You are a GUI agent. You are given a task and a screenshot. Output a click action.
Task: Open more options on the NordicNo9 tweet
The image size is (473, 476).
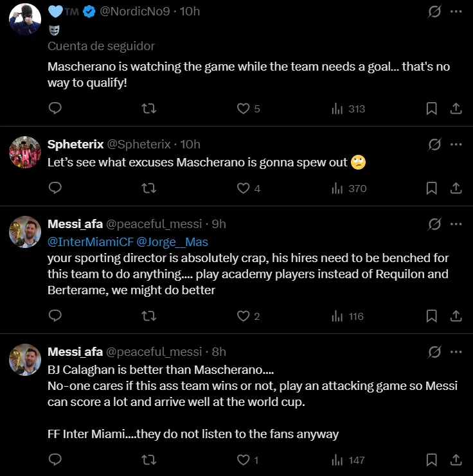click(456, 12)
